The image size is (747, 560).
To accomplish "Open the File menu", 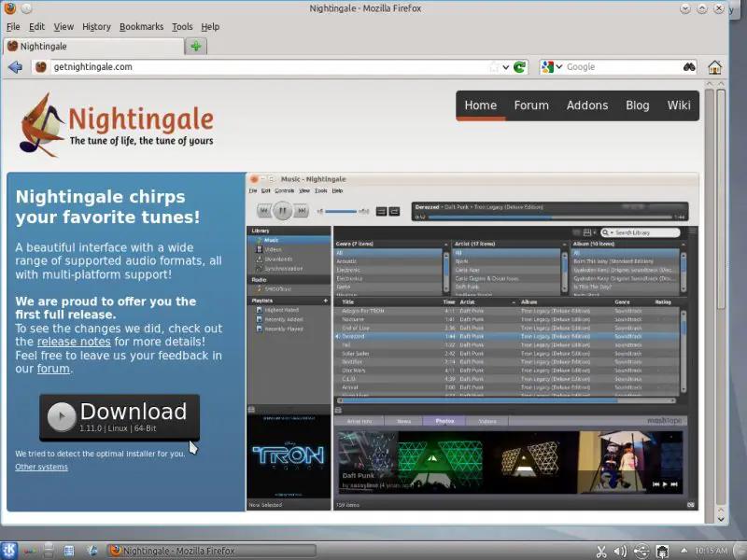I will [x=13, y=27].
